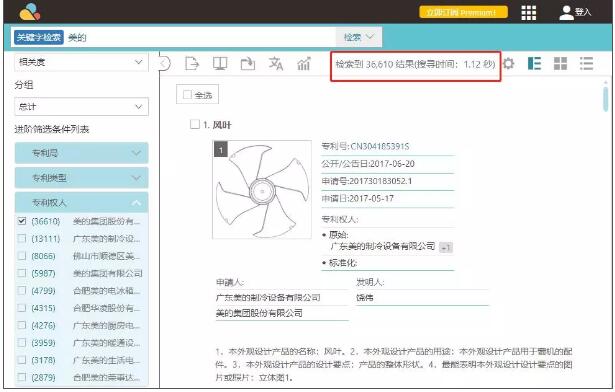Click the export icon in results toolbar
The width and height of the screenshot is (615, 392).
tap(192, 63)
